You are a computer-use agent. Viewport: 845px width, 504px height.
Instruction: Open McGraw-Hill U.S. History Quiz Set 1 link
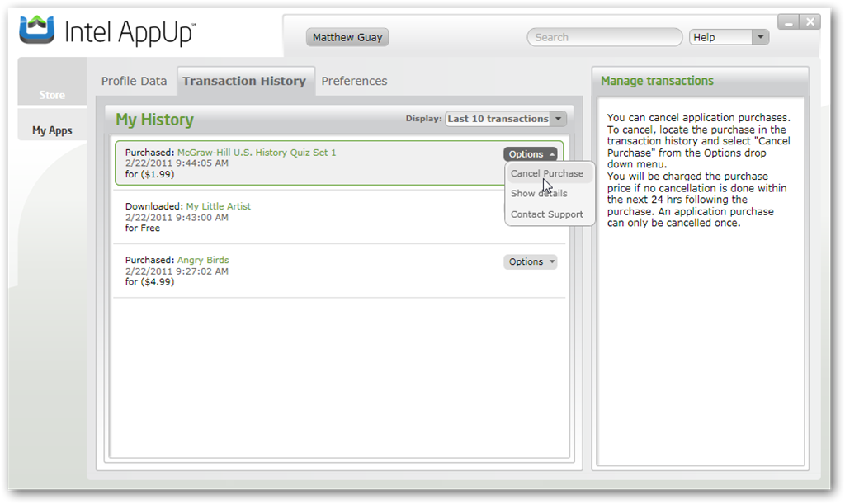pyautogui.click(x=257, y=153)
